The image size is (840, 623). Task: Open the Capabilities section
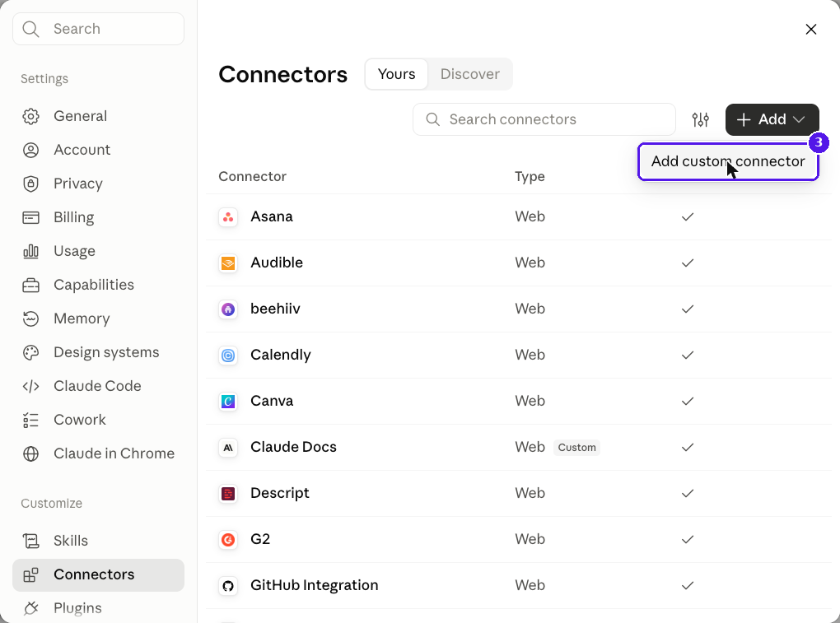coord(99,285)
